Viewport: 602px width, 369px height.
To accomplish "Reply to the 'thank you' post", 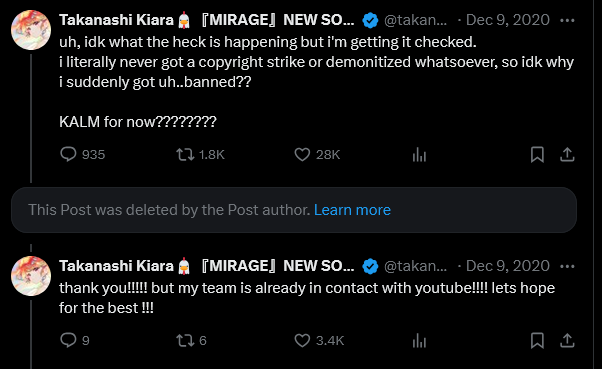I will pyautogui.click(x=75, y=340).
